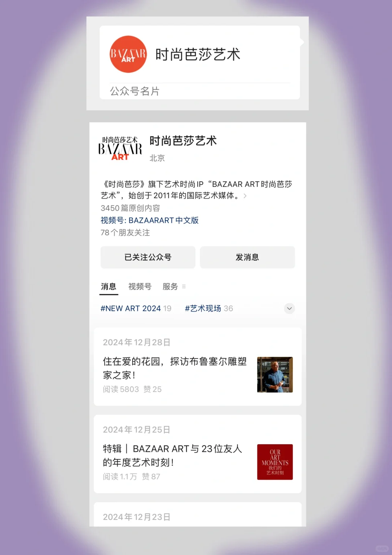Screen dimensions: 392x555
Task: Open the 服务 tab
Action: 170,287
